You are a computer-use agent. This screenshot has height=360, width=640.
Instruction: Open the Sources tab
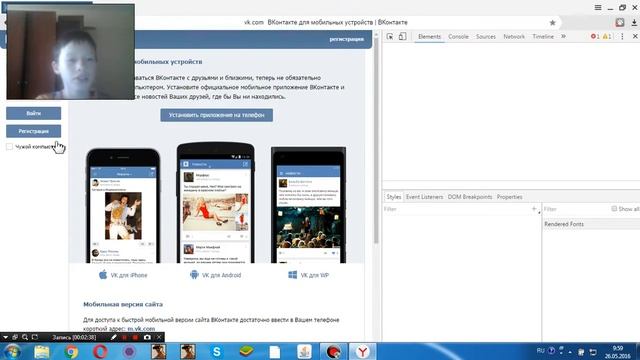486,36
